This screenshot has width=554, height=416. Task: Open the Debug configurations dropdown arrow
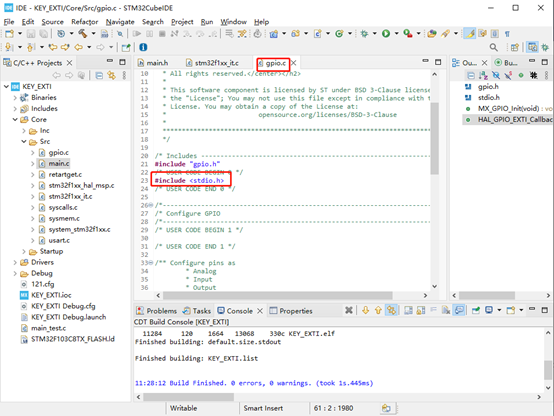pyautogui.click(x=375, y=34)
